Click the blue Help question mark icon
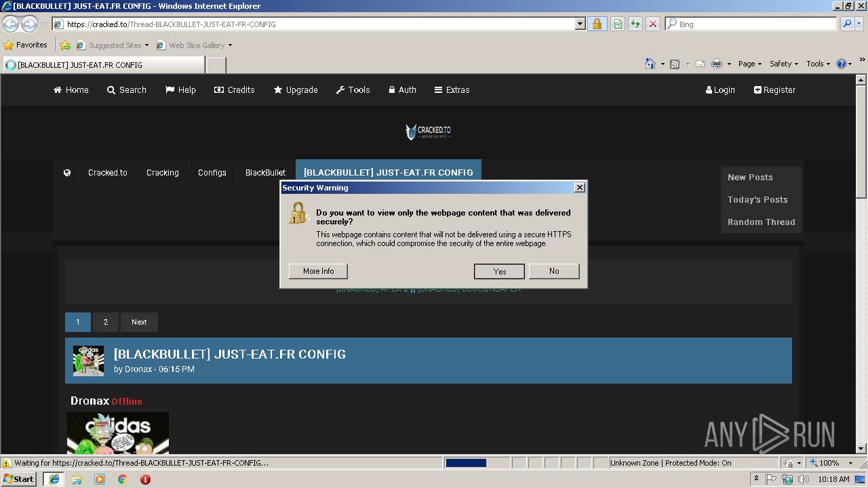The height and width of the screenshot is (488, 868). pos(842,64)
